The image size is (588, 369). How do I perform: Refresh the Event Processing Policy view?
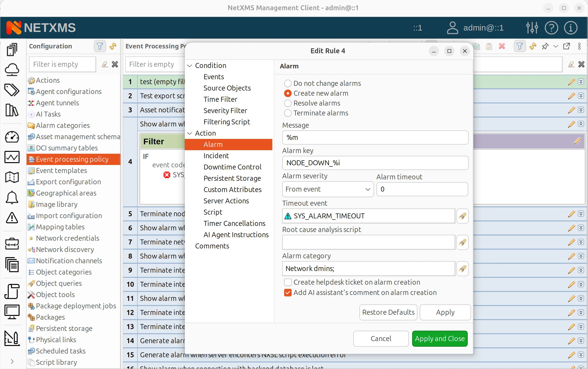533,47
